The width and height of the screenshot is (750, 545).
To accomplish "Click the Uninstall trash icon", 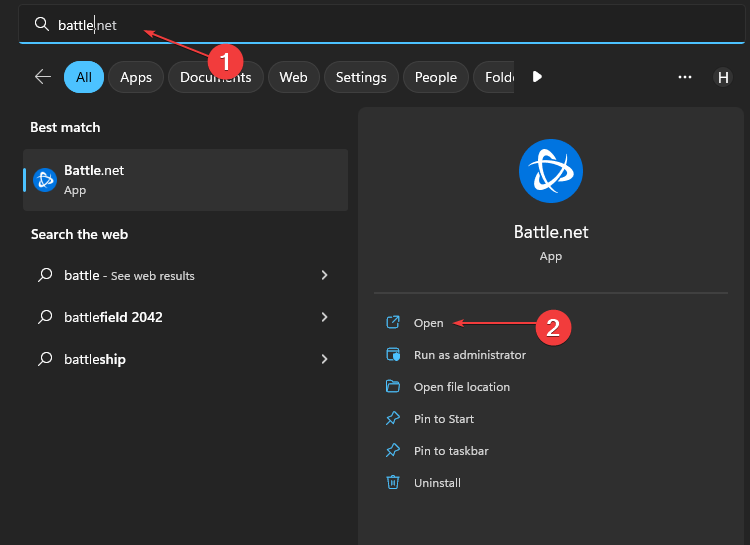I will [393, 482].
